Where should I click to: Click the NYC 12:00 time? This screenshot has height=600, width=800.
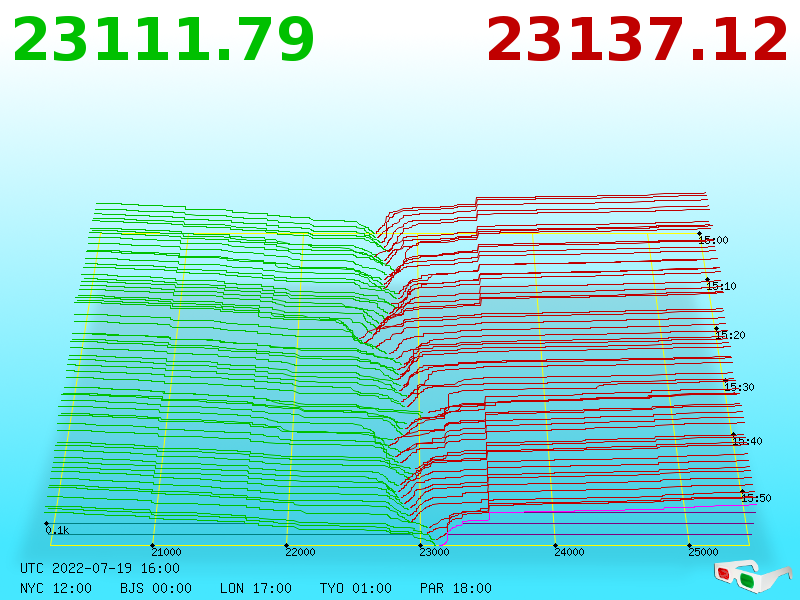pos(56,588)
